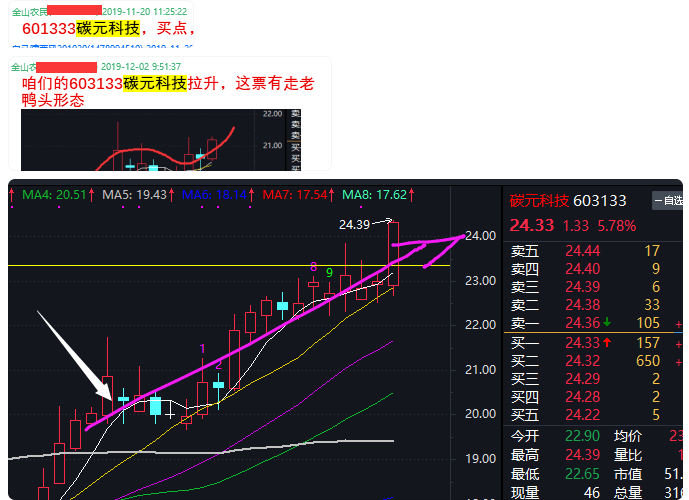This screenshot has width=689, height=500.
Task: Click the 卖一 price 24.36
Action: [582, 323]
